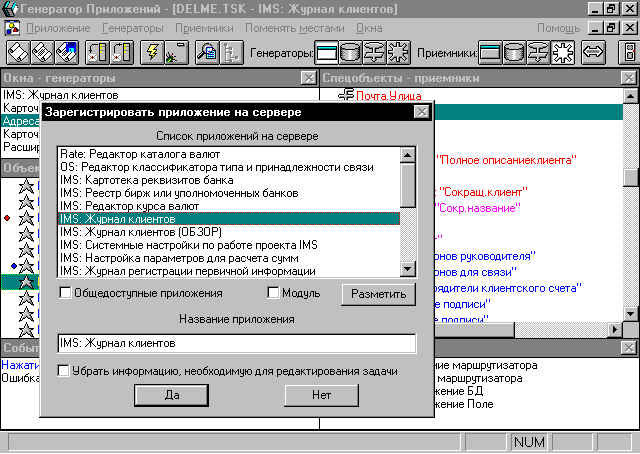Check the Убрать информацию checkbox
This screenshot has width=640, height=454.
[x=65, y=371]
